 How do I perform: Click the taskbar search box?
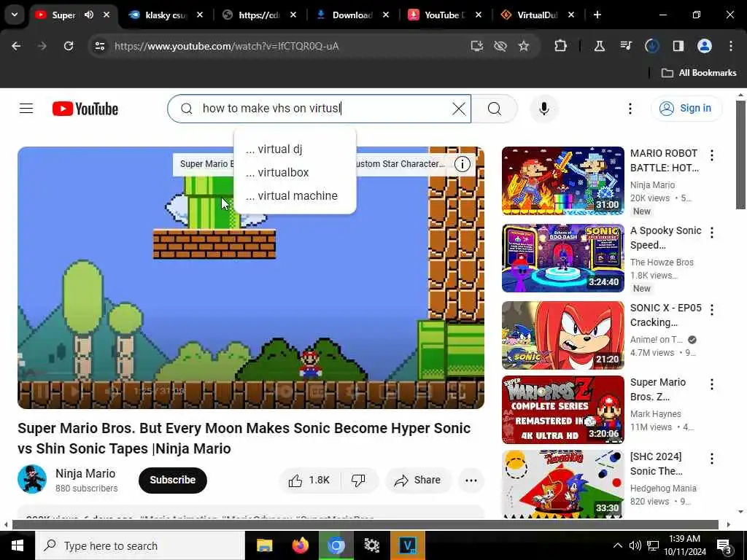140,545
